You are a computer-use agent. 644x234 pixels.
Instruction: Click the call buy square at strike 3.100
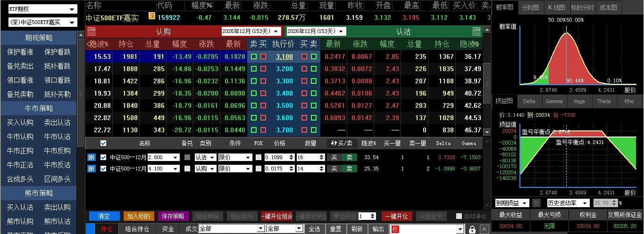coord(263,56)
